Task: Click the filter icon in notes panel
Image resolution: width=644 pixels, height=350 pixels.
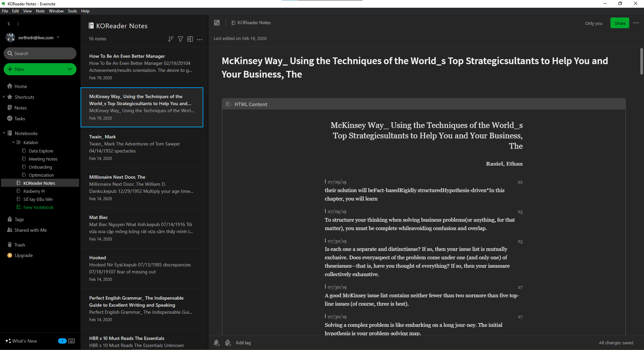Action: [180, 39]
